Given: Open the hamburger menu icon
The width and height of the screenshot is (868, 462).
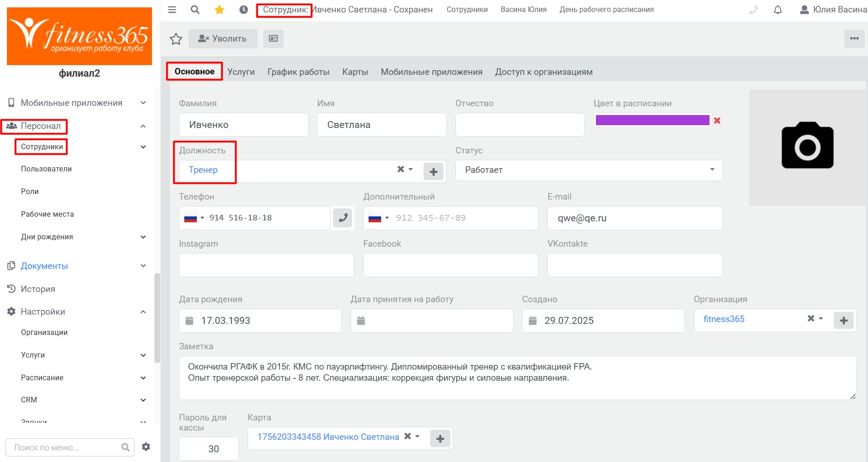Looking at the screenshot, I should point(172,10).
